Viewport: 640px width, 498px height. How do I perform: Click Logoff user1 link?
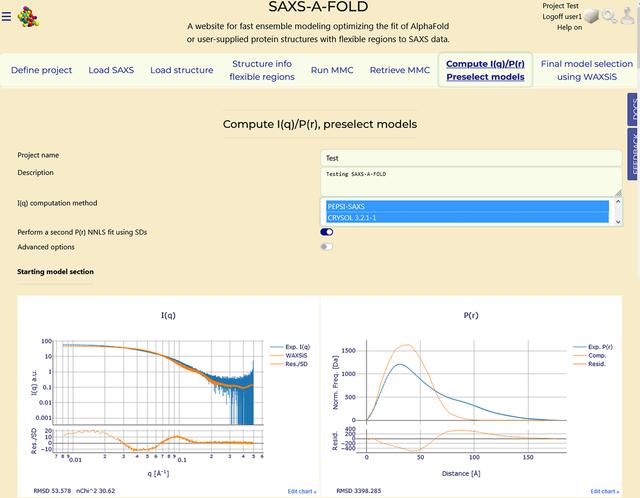pyautogui.click(x=562, y=17)
